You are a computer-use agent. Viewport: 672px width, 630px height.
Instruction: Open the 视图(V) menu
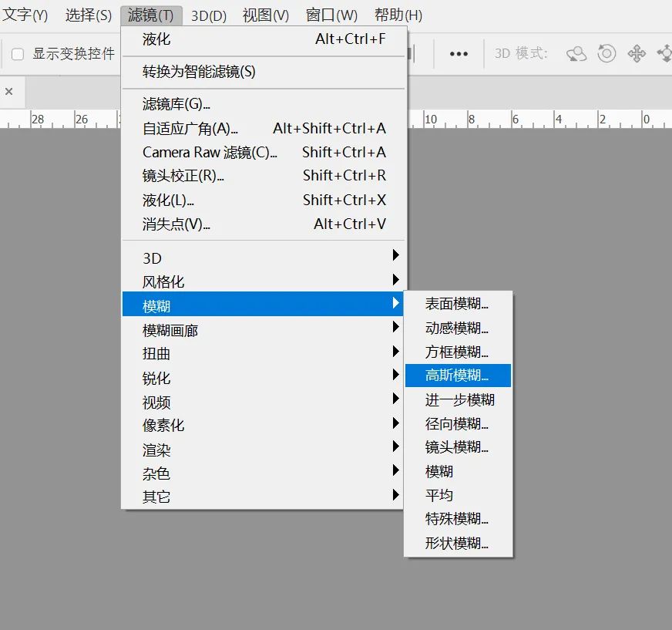point(266,15)
